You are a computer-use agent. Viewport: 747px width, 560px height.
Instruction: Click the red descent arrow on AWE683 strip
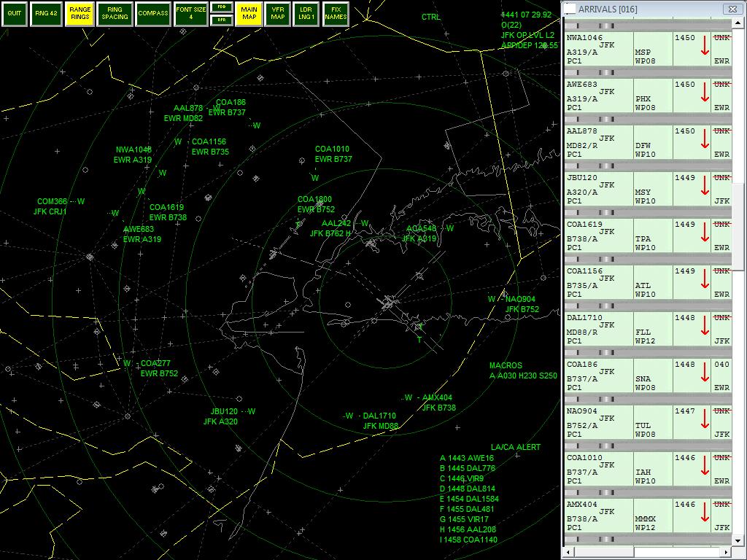[x=705, y=93]
